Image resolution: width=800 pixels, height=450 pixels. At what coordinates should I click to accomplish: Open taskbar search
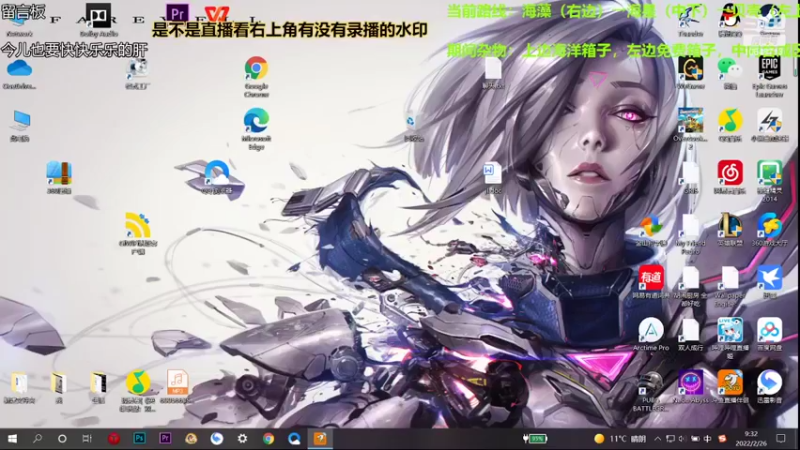tap(37, 439)
